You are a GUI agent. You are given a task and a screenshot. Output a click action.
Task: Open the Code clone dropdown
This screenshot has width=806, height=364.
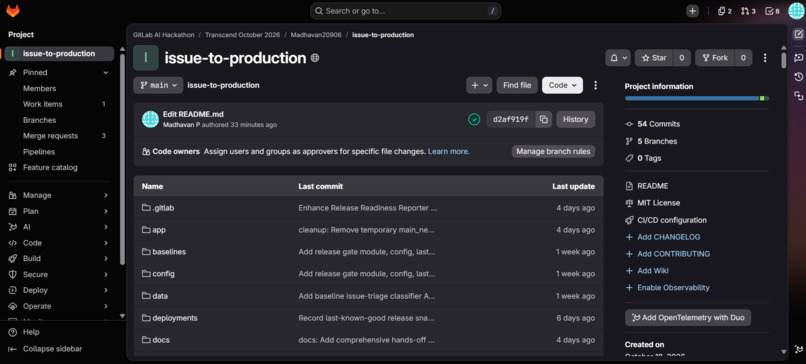[x=562, y=85]
